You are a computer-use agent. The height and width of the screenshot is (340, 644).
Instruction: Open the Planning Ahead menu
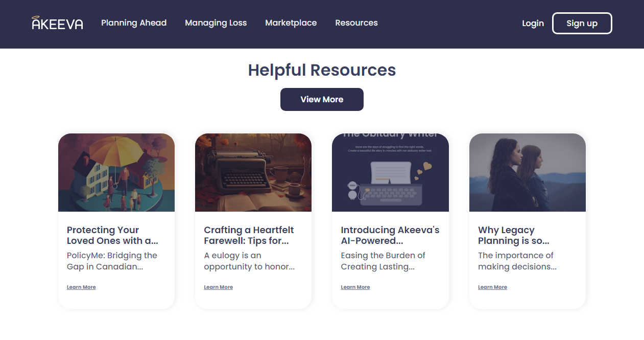click(134, 23)
